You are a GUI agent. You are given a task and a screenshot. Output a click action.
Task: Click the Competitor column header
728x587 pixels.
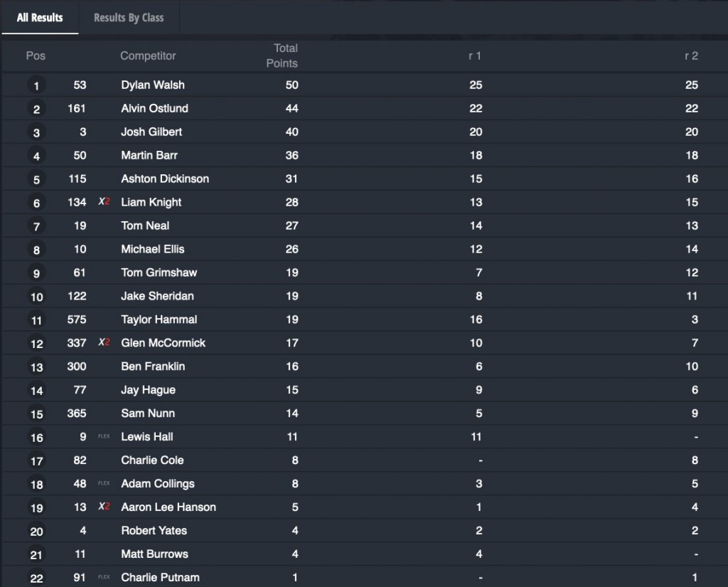click(148, 55)
